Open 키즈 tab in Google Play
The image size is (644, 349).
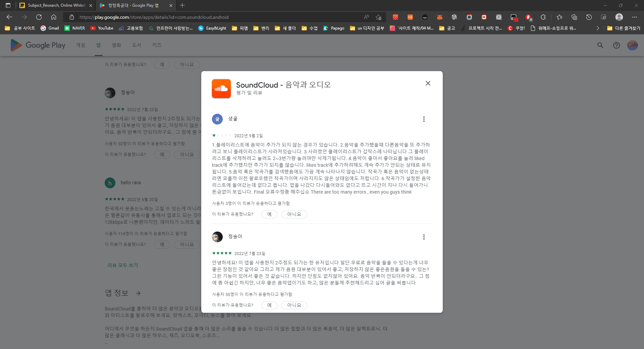tap(157, 45)
